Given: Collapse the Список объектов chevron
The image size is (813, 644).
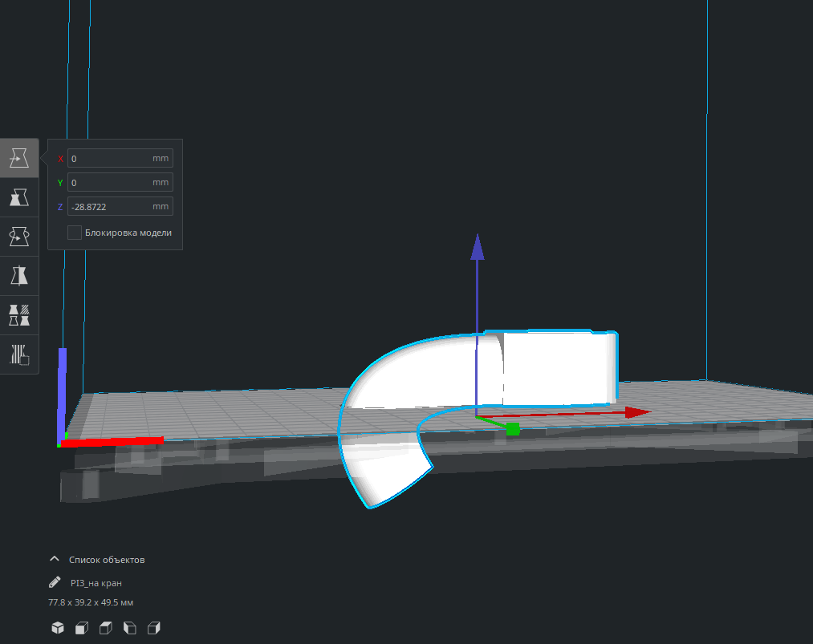Looking at the screenshot, I should point(55,559).
